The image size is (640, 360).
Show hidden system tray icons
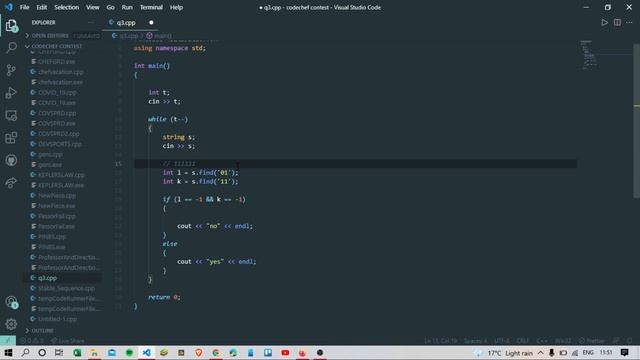pyautogui.click(x=540, y=353)
